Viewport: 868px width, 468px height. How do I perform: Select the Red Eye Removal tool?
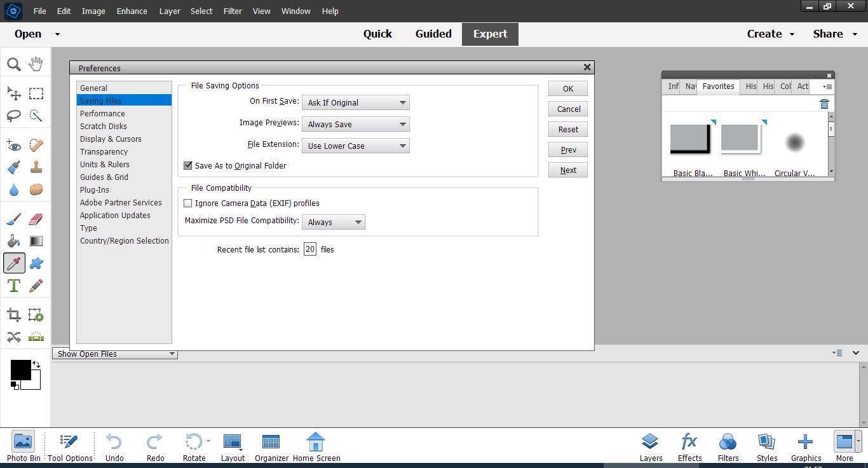pyautogui.click(x=14, y=146)
